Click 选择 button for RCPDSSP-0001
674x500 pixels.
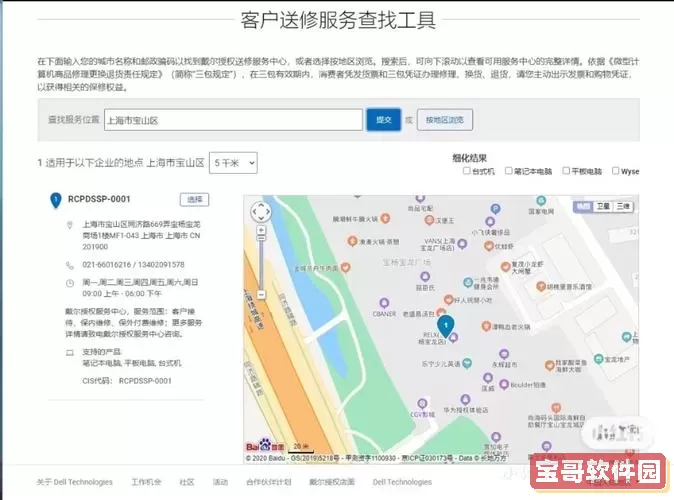point(194,199)
